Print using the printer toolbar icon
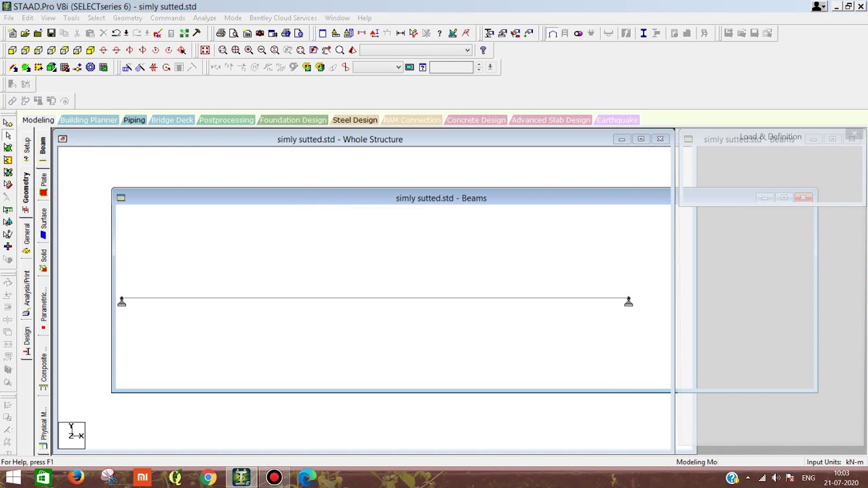Image resolution: width=868 pixels, height=488 pixels. coord(220,33)
